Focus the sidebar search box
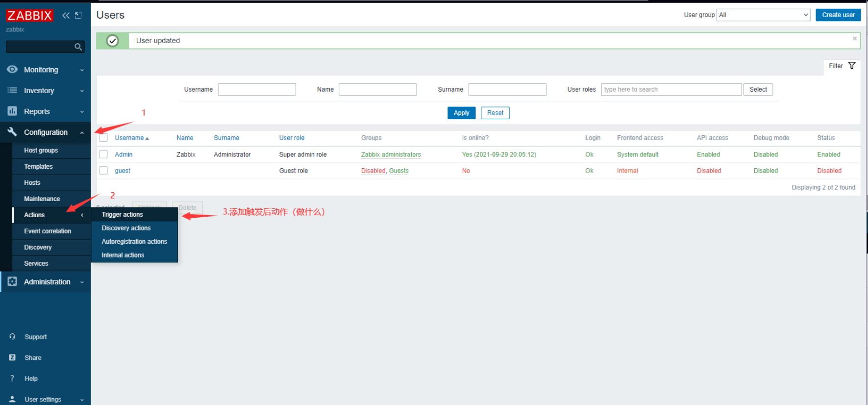 (40, 47)
